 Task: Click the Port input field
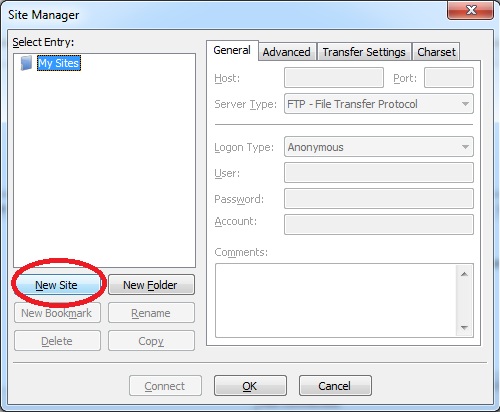[449, 78]
